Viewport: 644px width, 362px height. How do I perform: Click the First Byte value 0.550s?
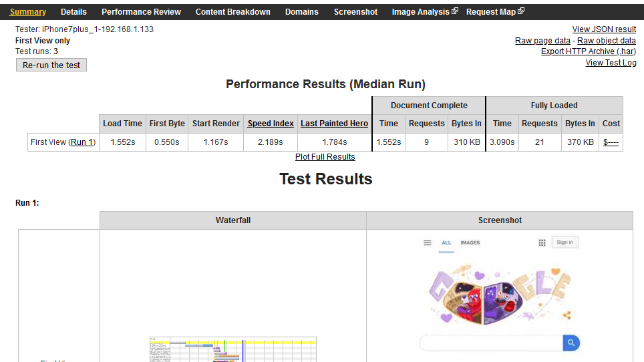167,142
